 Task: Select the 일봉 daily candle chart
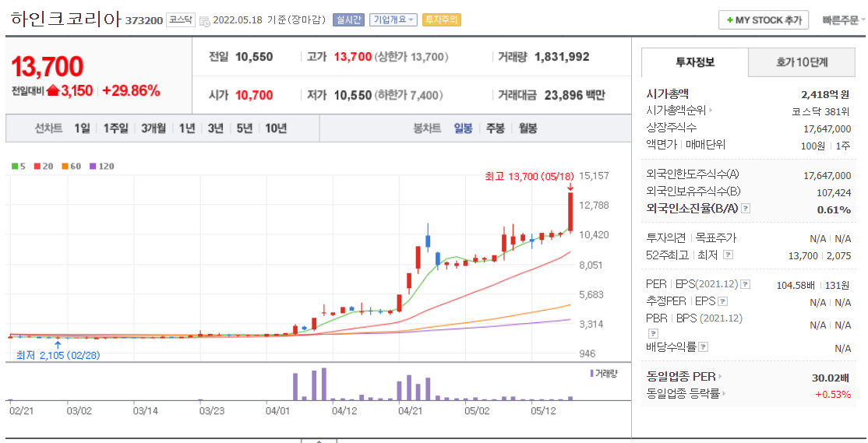click(x=464, y=128)
